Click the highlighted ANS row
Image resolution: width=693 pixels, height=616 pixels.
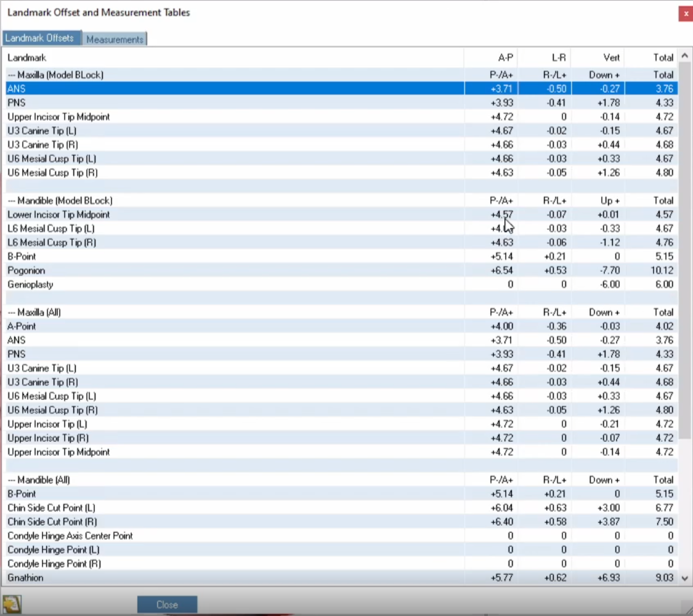[x=342, y=89]
